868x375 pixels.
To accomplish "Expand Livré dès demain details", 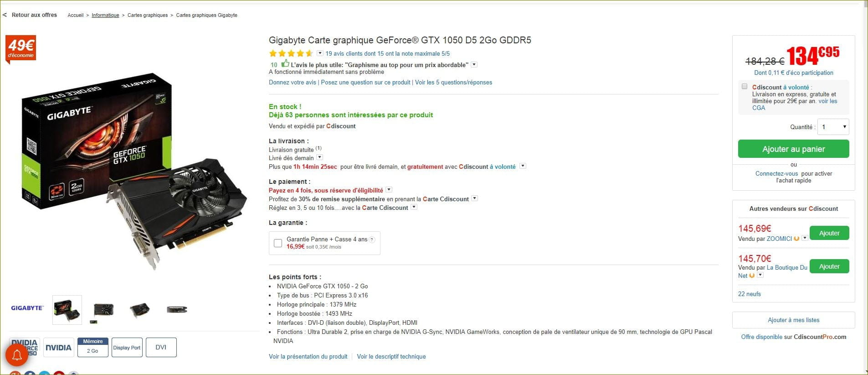I will pos(319,157).
